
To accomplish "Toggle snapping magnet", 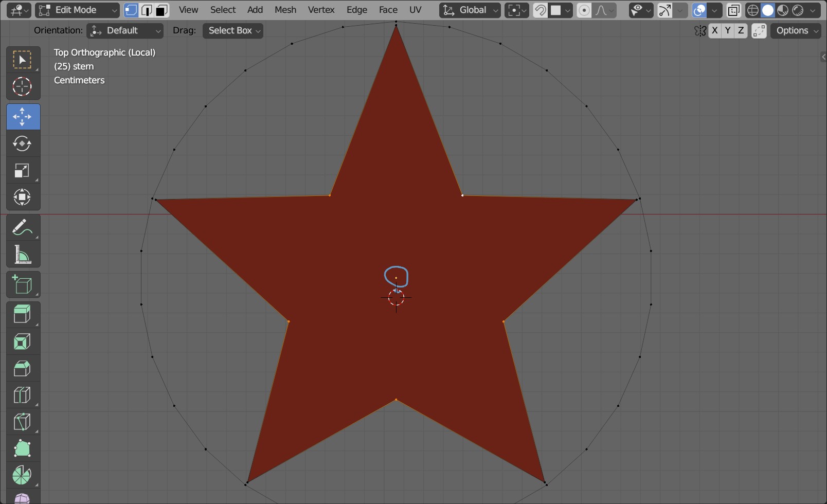I will pyautogui.click(x=540, y=10).
